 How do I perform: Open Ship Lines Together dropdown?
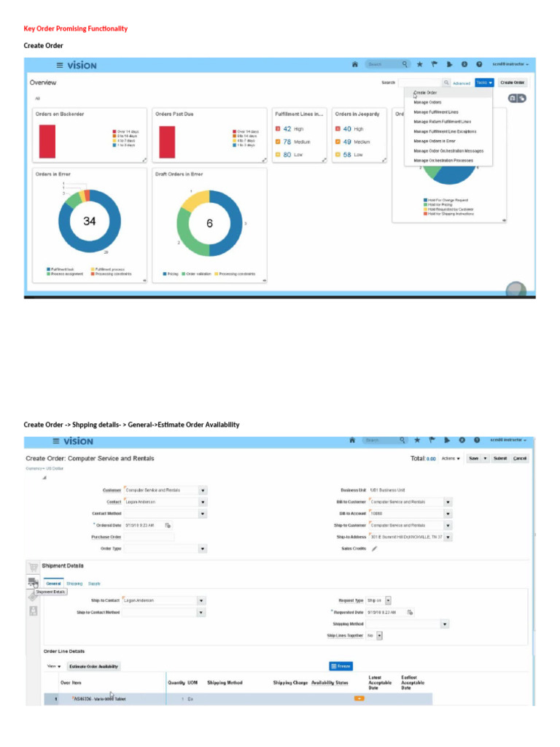click(x=379, y=635)
